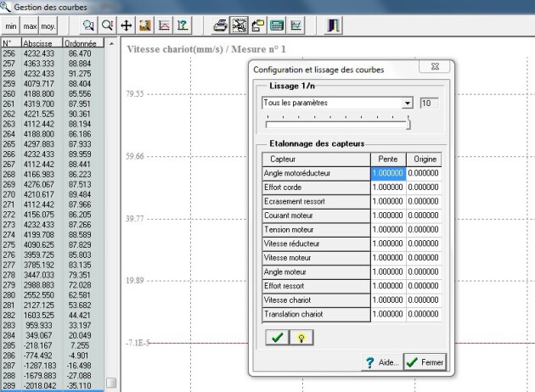Toggle the curve configuration and smoothing icon

point(239,25)
